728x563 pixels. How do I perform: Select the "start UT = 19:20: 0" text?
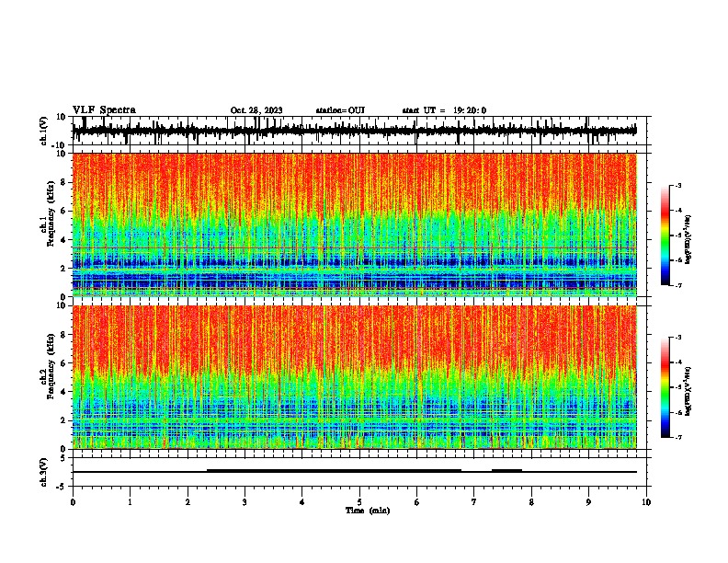point(444,110)
